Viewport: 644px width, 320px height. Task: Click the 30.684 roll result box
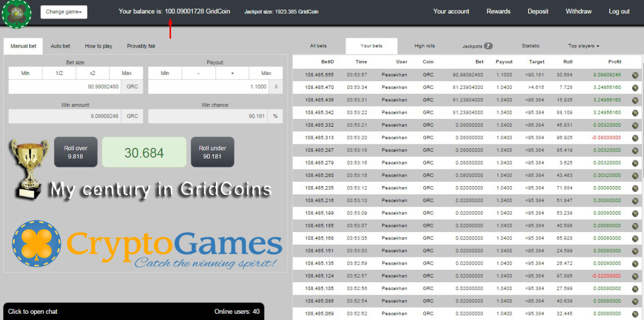point(144,153)
